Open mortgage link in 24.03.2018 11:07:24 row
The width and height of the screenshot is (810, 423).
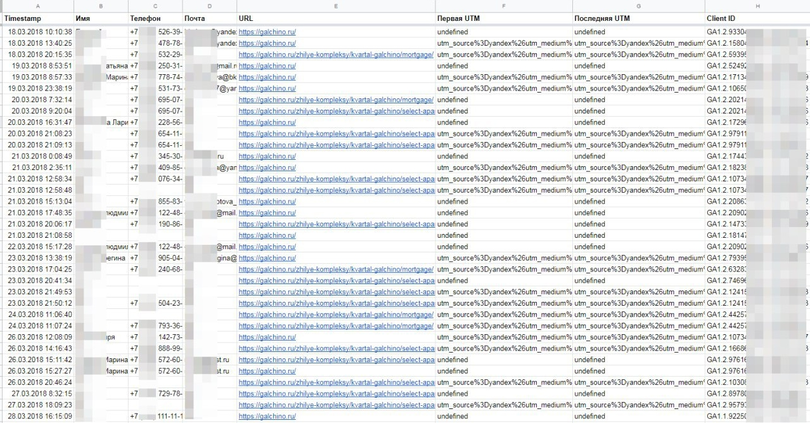point(336,326)
